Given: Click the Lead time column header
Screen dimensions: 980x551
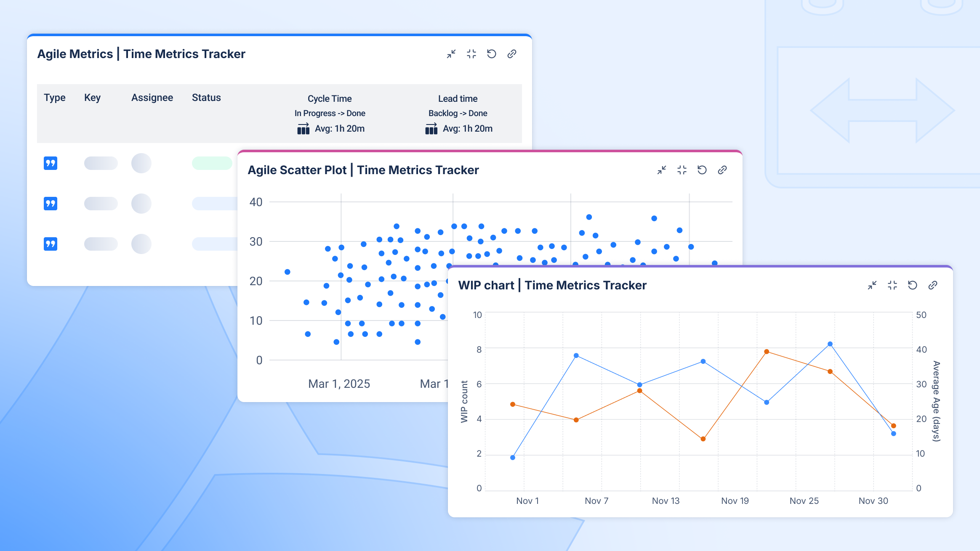Looking at the screenshot, I should [458, 98].
